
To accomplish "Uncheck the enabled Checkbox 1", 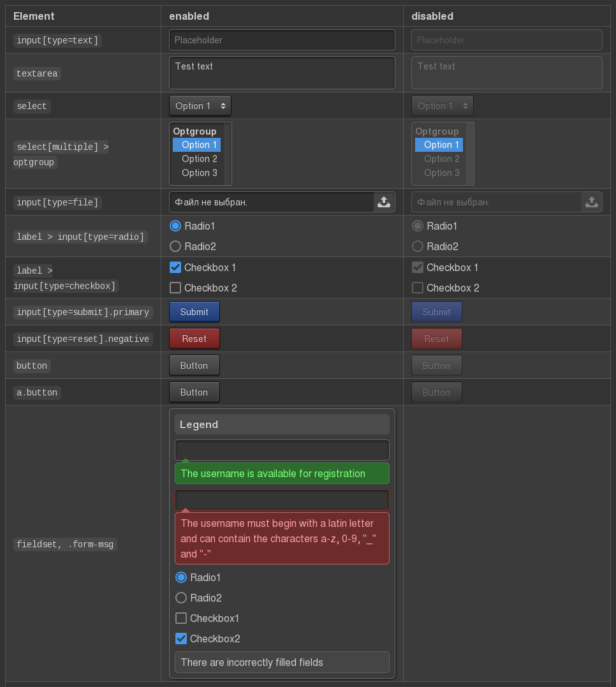I will tap(175, 267).
